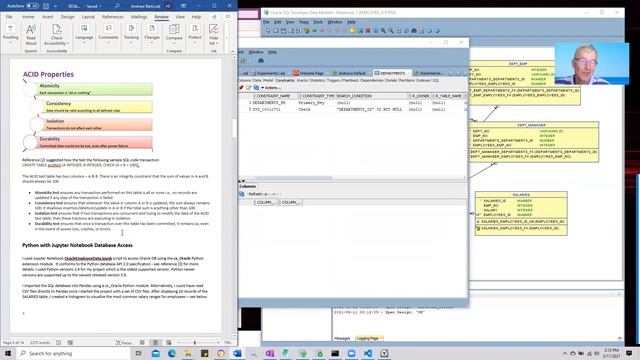640x360 pixels.
Task: Open the Window menu in Data Modeler
Action: click(x=335, y=22)
